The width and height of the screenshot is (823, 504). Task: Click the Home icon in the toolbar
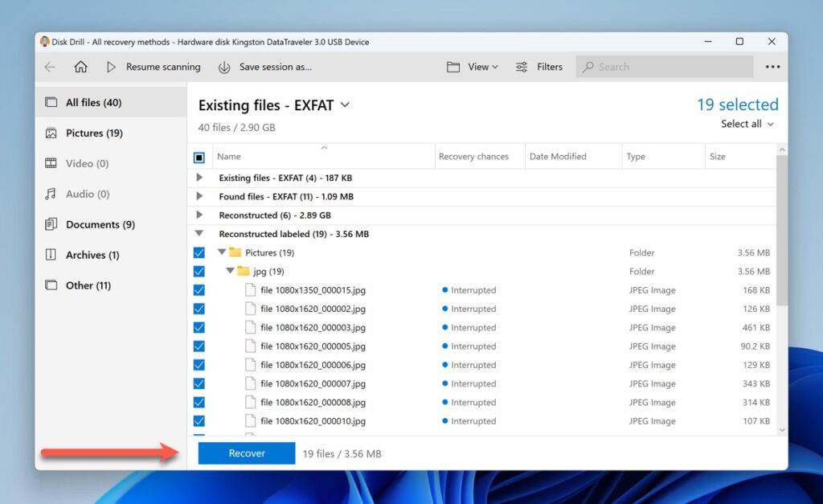[x=80, y=68]
